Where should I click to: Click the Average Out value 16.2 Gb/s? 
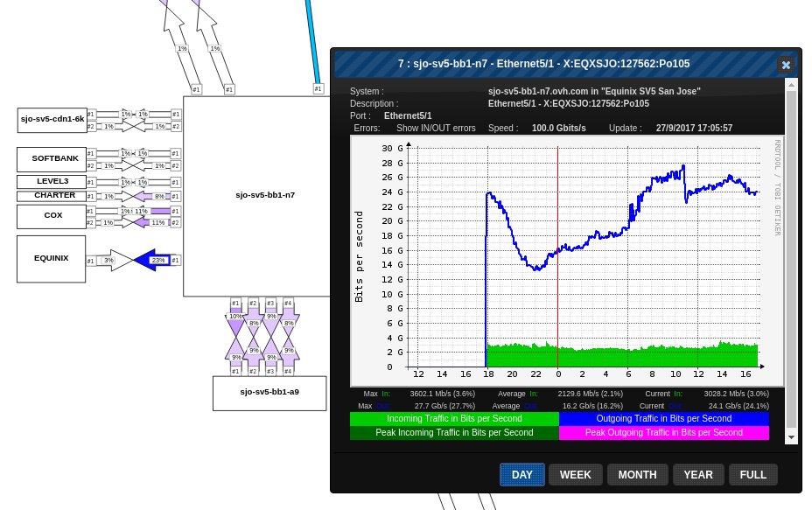point(593,406)
